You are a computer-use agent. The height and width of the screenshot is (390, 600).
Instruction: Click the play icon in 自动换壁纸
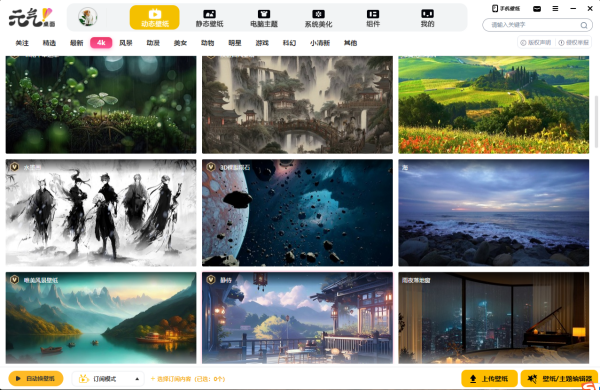(18, 379)
